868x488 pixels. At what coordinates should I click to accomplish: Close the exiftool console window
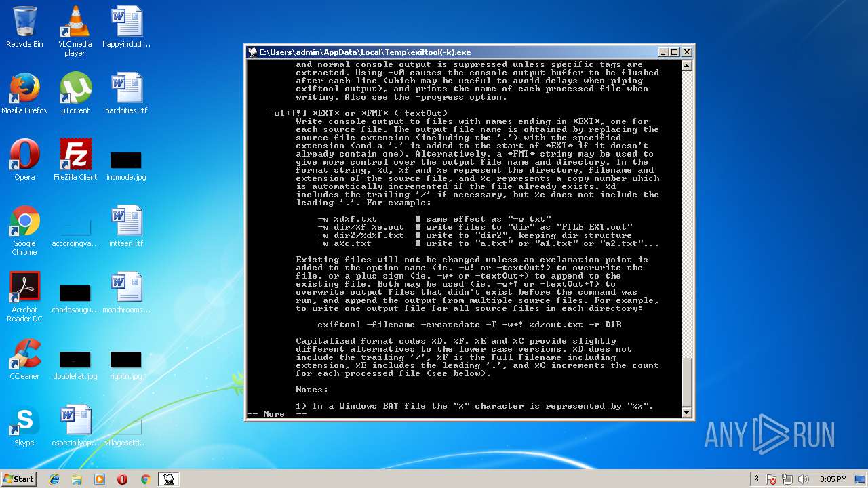[x=687, y=52]
